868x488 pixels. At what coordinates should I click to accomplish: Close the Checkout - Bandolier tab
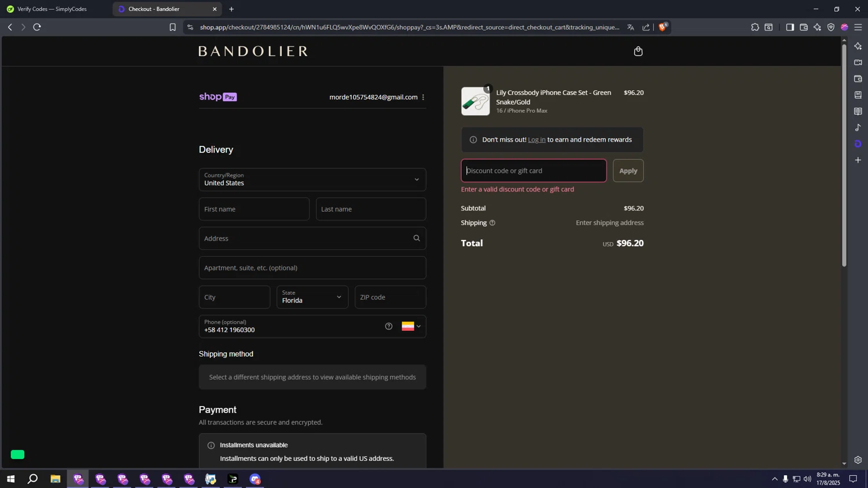click(x=215, y=9)
